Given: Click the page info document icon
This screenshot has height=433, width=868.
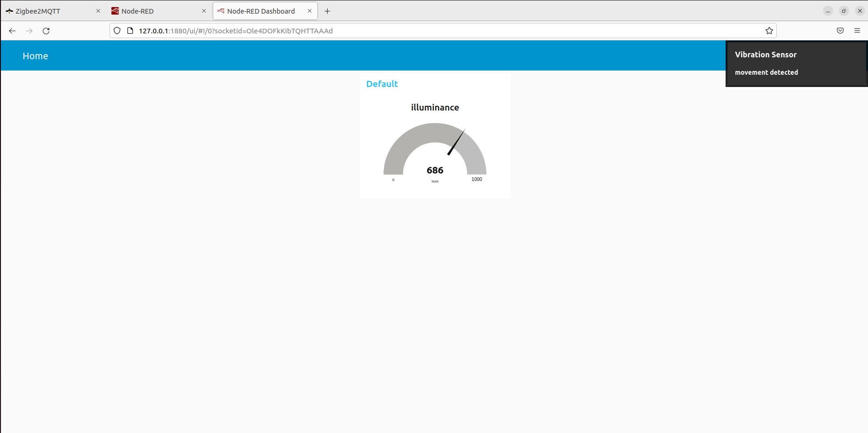Looking at the screenshot, I should point(130,31).
